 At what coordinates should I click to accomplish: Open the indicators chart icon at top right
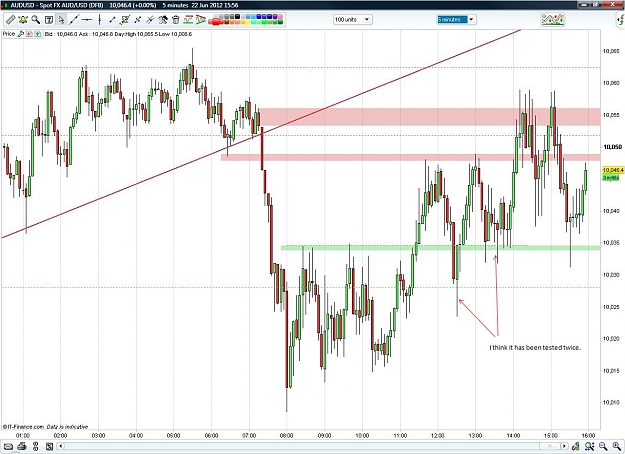(x=552, y=20)
